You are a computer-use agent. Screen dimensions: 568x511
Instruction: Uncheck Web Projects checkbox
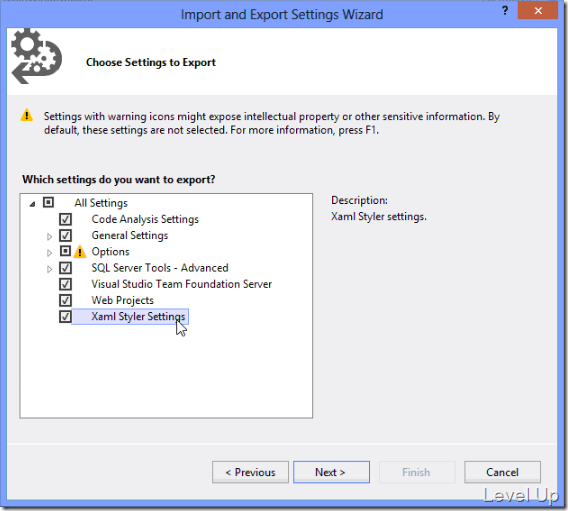coord(65,300)
